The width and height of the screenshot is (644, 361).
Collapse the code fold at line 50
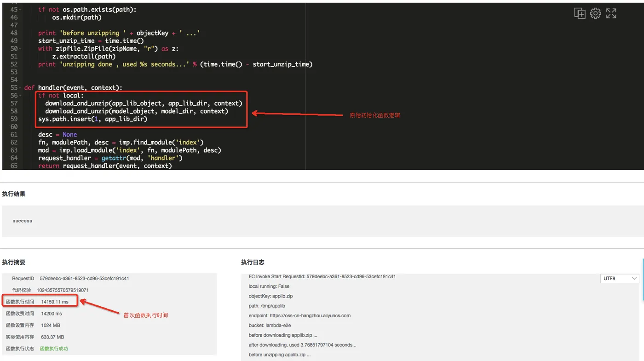[x=20, y=49]
